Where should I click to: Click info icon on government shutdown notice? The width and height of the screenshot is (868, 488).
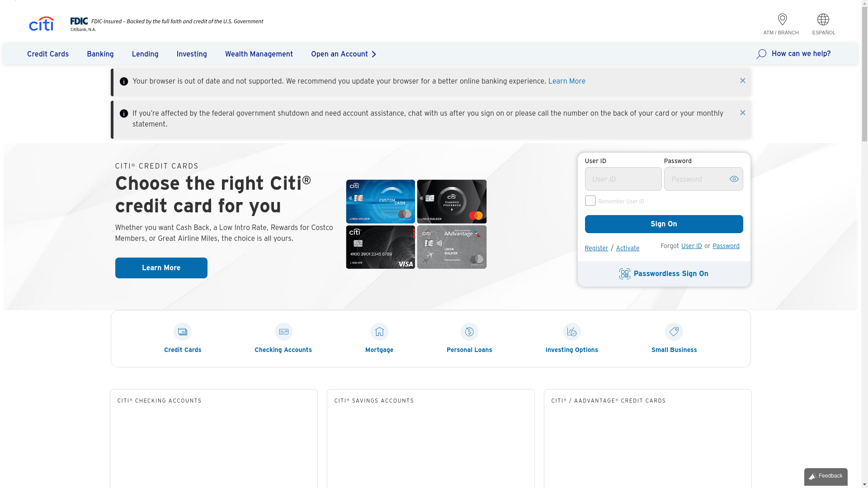click(x=124, y=113)
